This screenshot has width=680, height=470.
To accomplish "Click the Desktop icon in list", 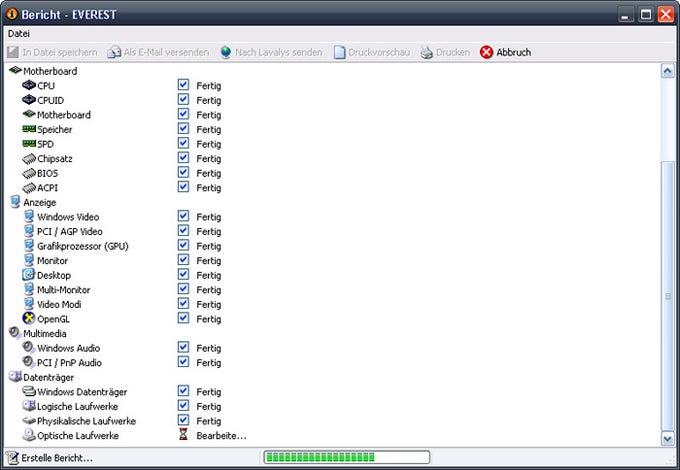I will click(29, 274).
